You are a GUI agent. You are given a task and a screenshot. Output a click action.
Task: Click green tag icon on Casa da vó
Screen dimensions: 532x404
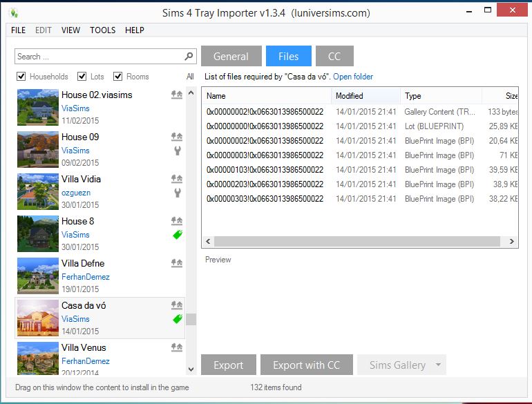click(178, 319)
